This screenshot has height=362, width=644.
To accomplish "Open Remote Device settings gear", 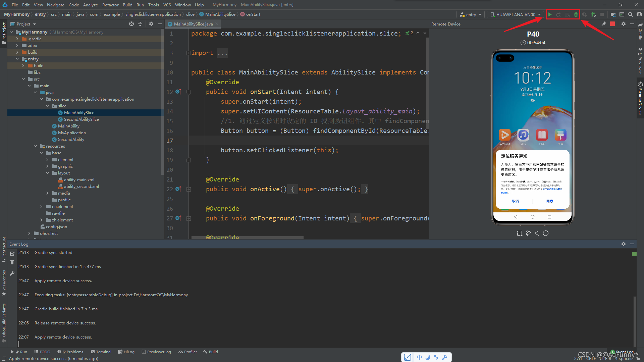I will [623, 24].
